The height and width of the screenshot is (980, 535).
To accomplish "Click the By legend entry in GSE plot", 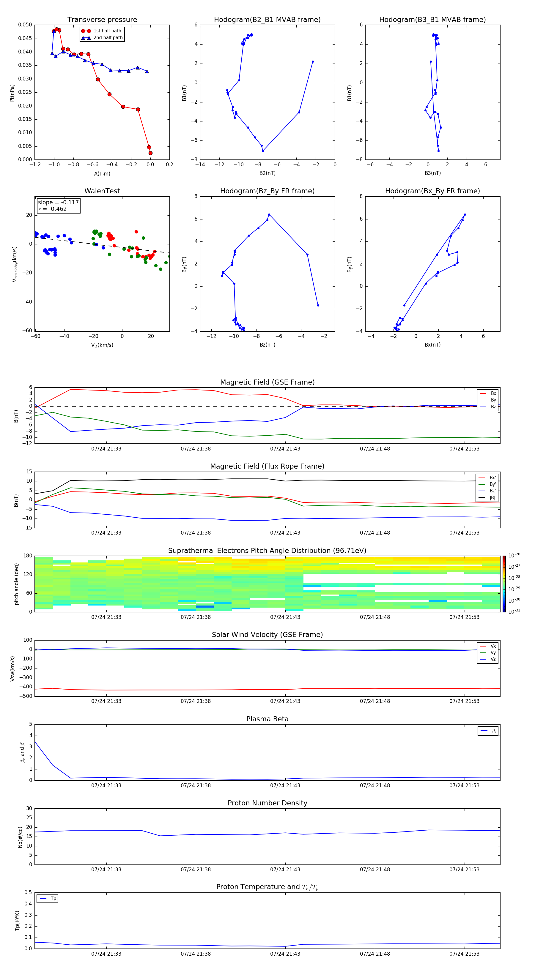I will 488,400.
